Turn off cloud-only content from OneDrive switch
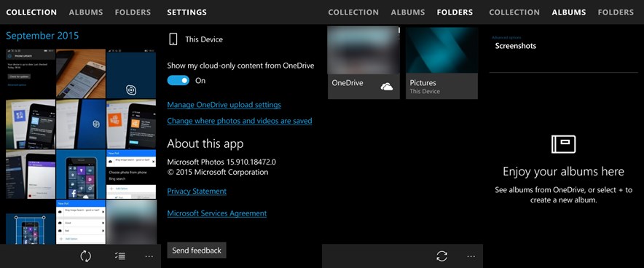 pyautogui.click(x=178, y=80)
